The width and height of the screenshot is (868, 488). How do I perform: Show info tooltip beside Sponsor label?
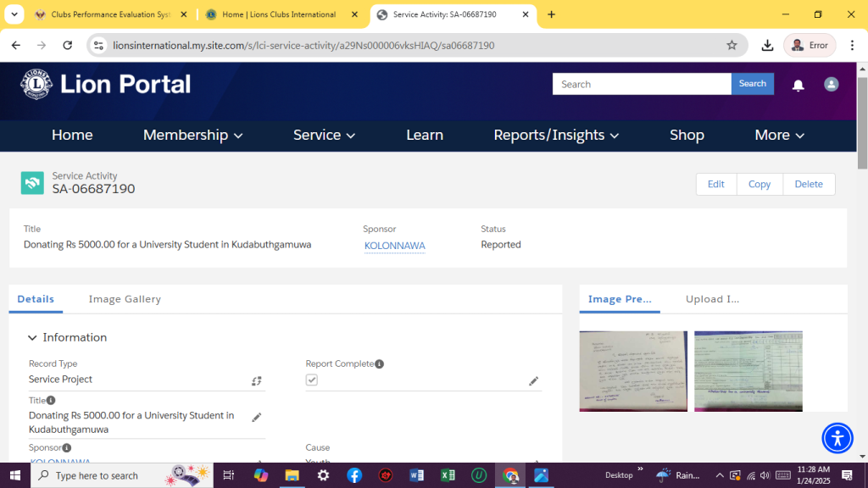(66, 447)
